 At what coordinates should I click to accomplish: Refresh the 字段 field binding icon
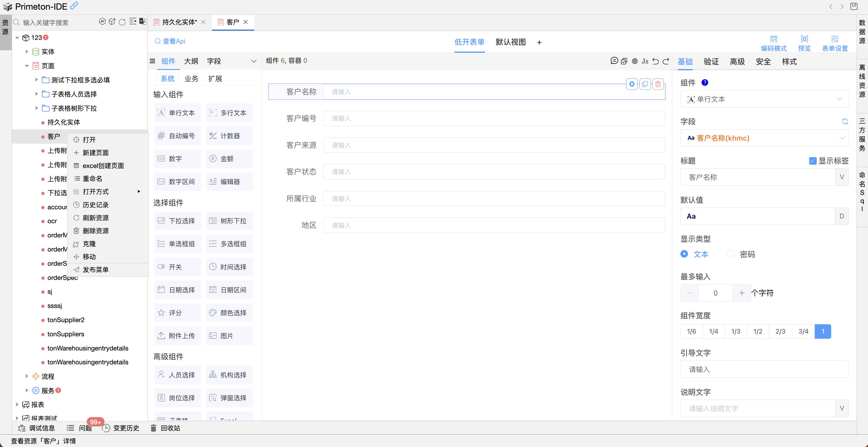point(845,121)
